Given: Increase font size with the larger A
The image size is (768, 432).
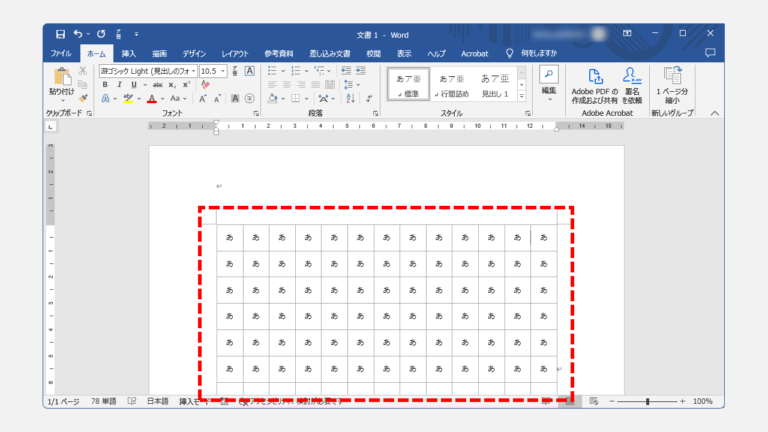Looking at the screenshot, I should 202,98.
